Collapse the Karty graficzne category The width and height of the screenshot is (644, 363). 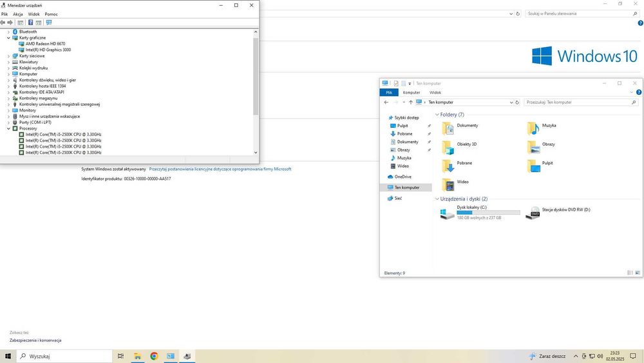(8, 38)
